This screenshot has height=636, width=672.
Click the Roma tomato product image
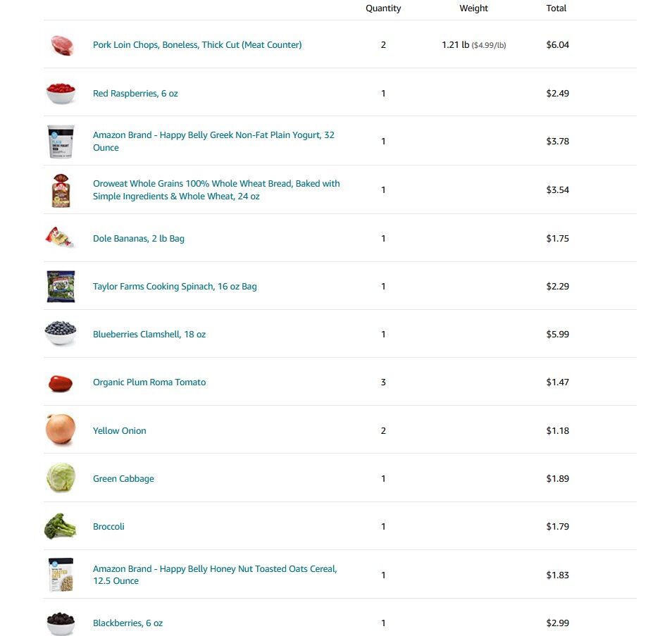pyautogui.click(x=61, y=382)
